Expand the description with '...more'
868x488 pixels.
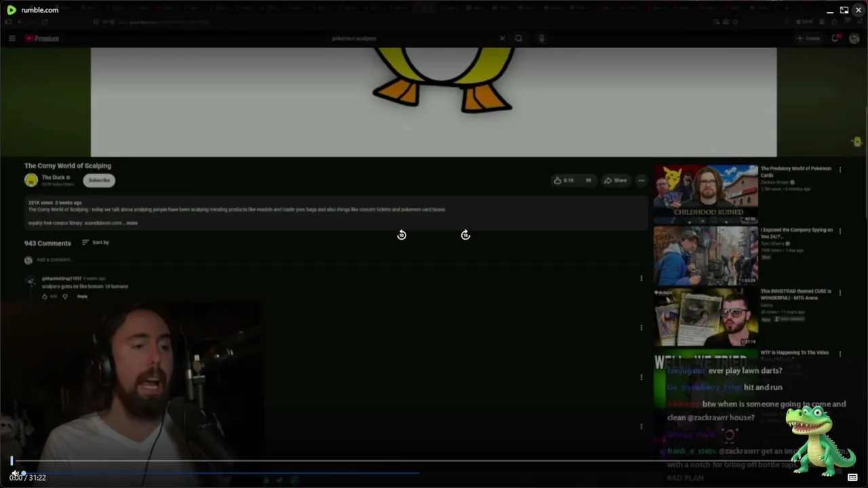(x=132, y=223)
